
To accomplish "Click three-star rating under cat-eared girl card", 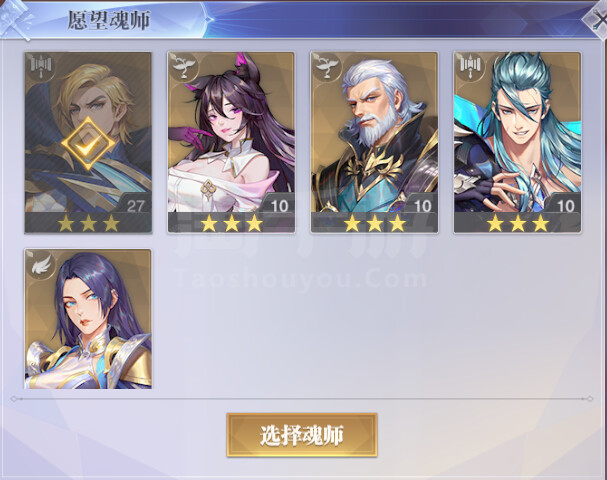I will point(231,223).
